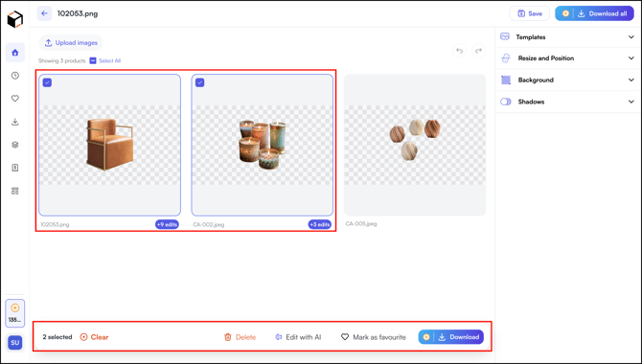Click the 2 selected label
This screenshot has height=364, width=642.
(x=57, y=337)
